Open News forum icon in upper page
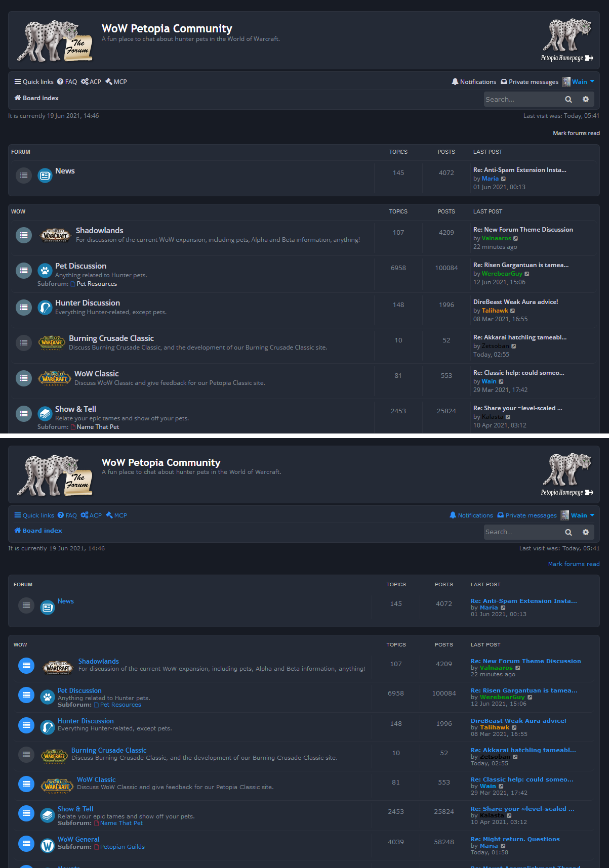609x868 pixels. tap(45, 176)
